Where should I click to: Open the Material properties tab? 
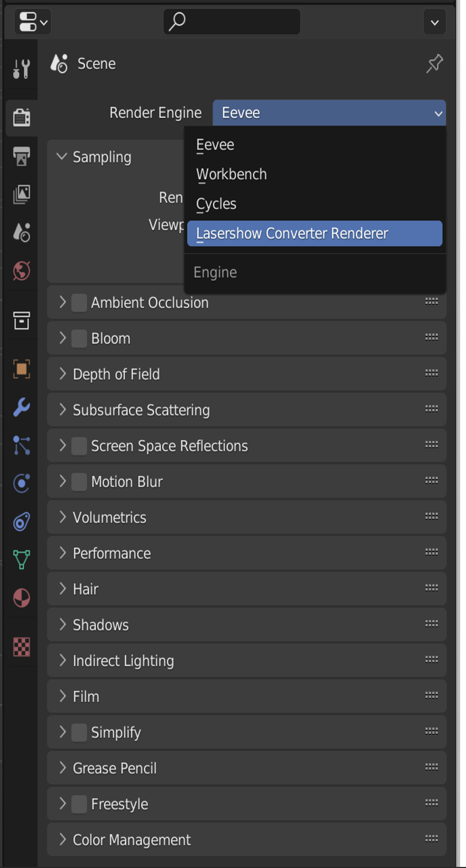pyautogui.click(x=22, y=598)
